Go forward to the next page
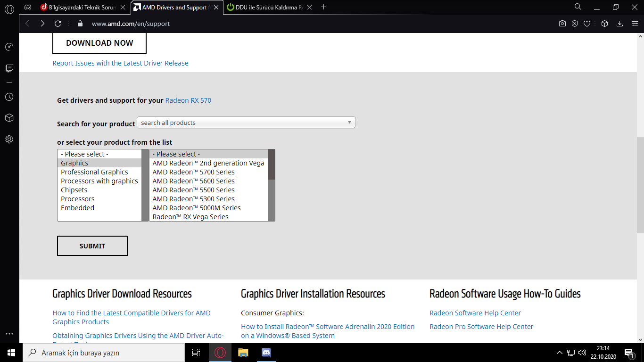The image size is (644, 362). (42, 24)
